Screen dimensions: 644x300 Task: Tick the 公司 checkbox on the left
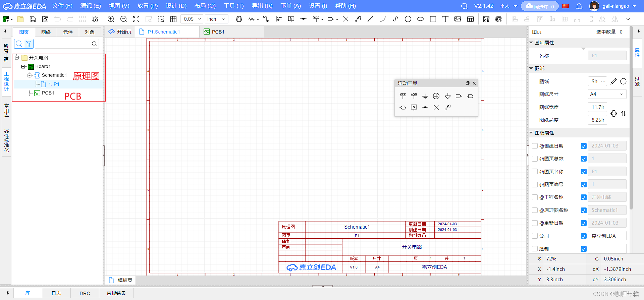(535, 236)
